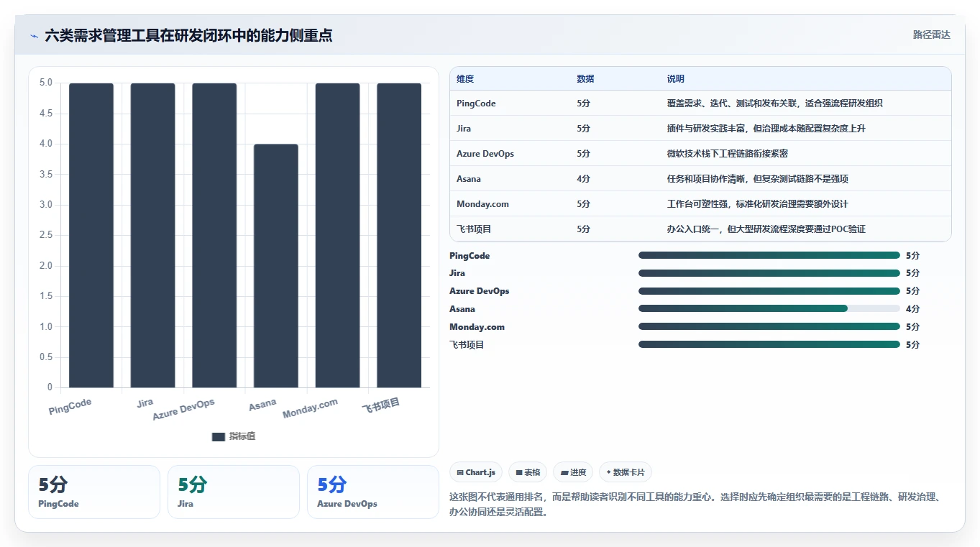The width and height of the screenshot is (980, 547).
Task: Click the Monday.com bar in the chart
Action: (x=337, y=235)
